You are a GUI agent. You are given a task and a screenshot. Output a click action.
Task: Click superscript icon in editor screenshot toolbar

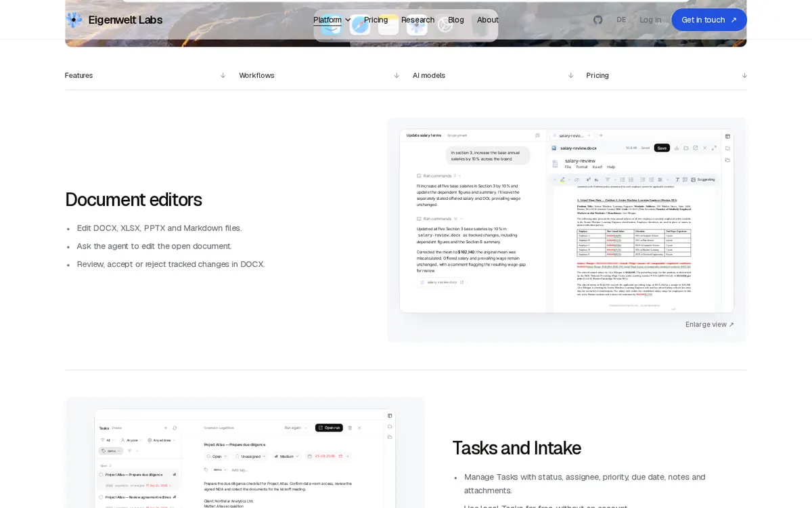tap(588, 179)
